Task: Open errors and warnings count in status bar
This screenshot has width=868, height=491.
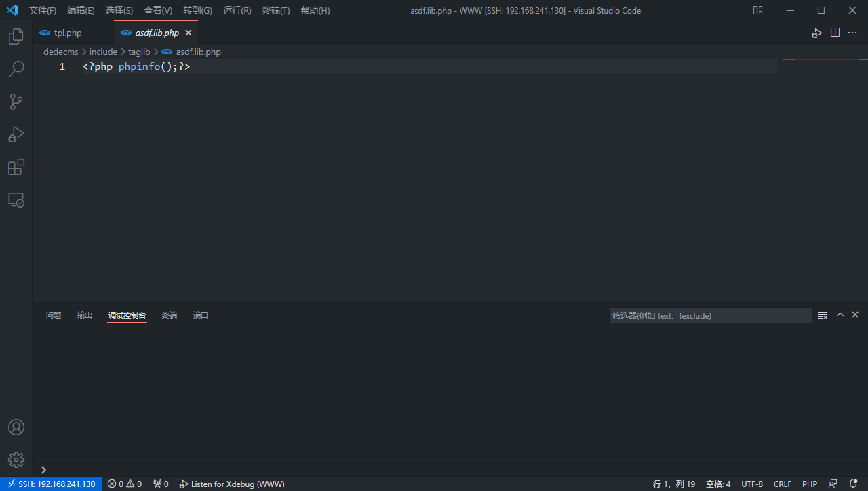Action: (x=125, y=484)
